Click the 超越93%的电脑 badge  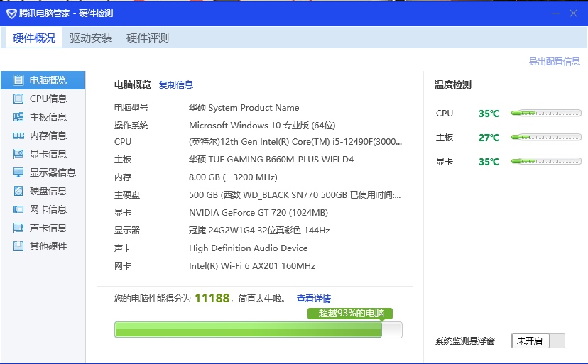point(350,314)
